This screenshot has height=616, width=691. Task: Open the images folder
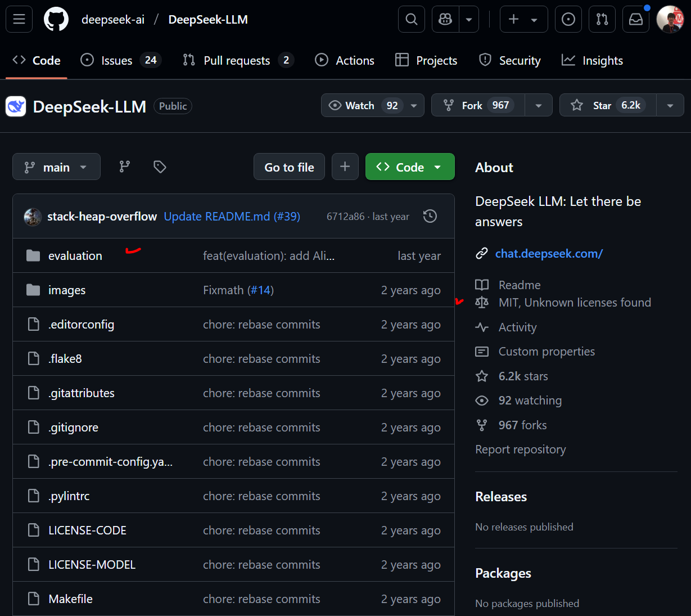(67, 290)
